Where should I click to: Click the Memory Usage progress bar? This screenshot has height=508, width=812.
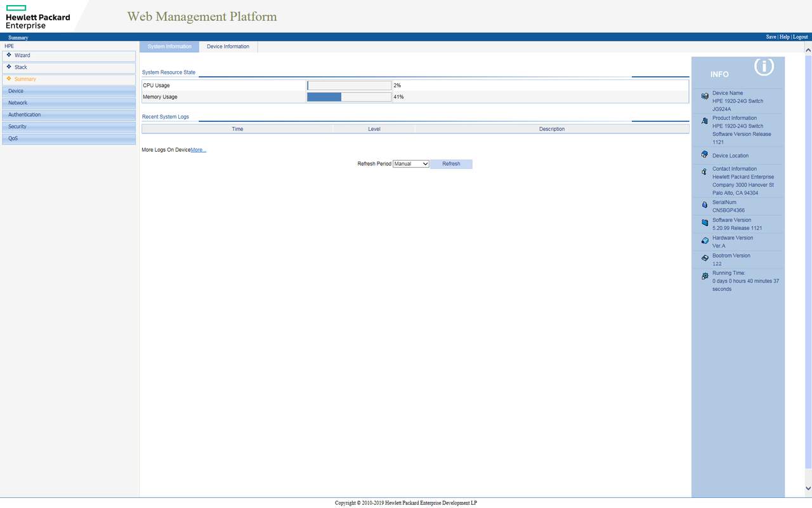pyautogui.click(x=350, y=97)
